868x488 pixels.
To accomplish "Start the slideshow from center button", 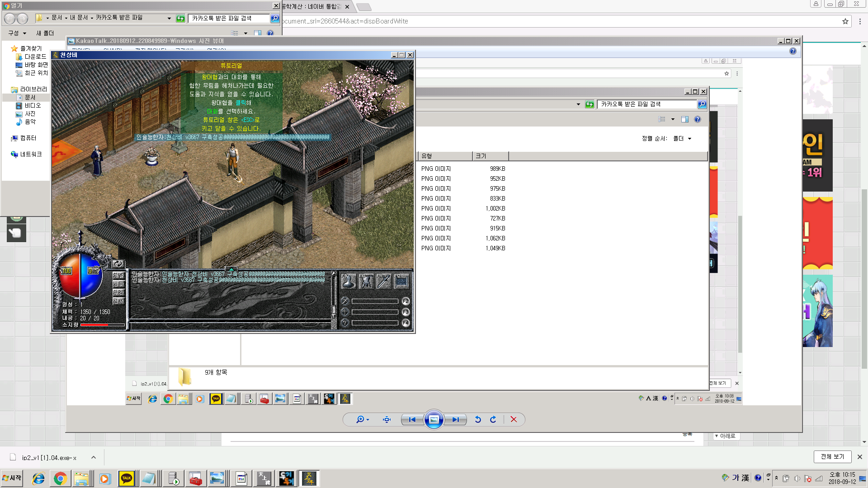I will [x=434, y=419].
